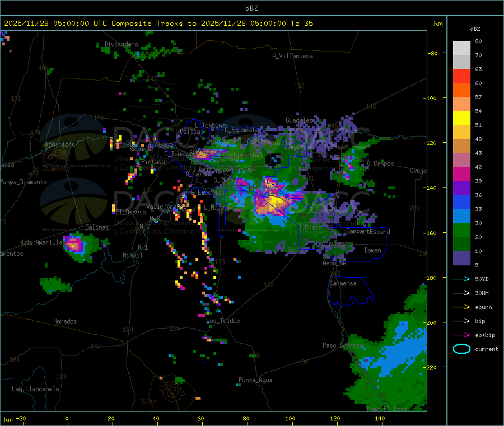This screenshot has height=426, width=504.
Task: Click the Los_Toldos map label
Action: coord(223,321)
